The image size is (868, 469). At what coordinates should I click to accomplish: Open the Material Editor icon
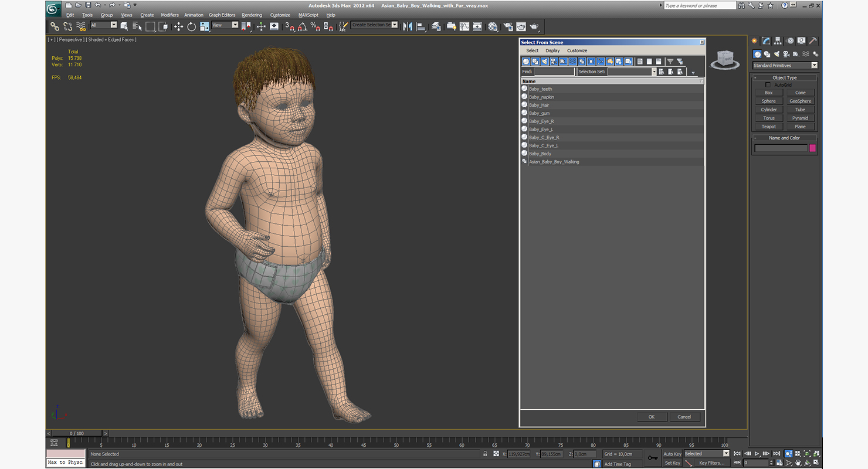click(x=493, y=26)
